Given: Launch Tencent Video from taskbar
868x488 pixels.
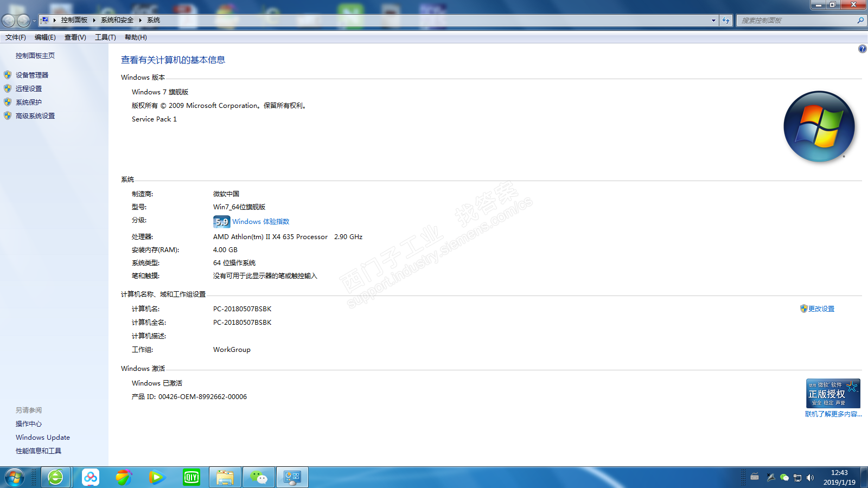Looking at the screenshot, I should tap(157, 477).
